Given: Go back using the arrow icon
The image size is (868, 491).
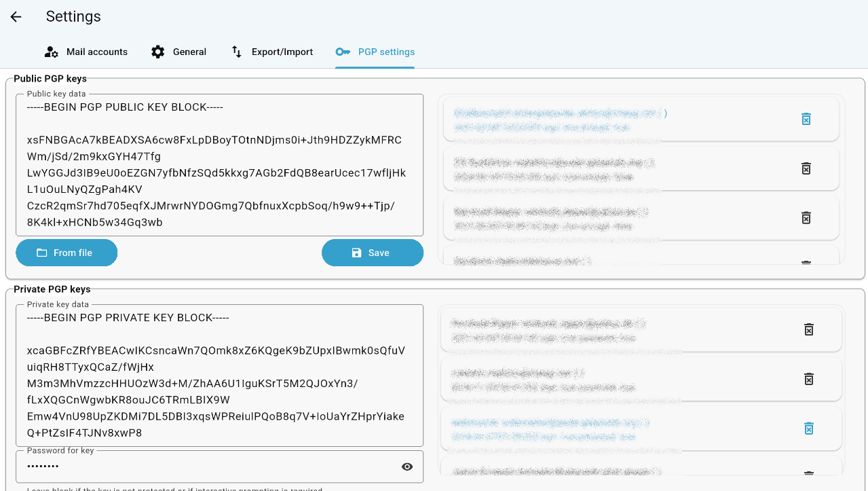Looking at the screenshot, I should click(x=16, y=17).
